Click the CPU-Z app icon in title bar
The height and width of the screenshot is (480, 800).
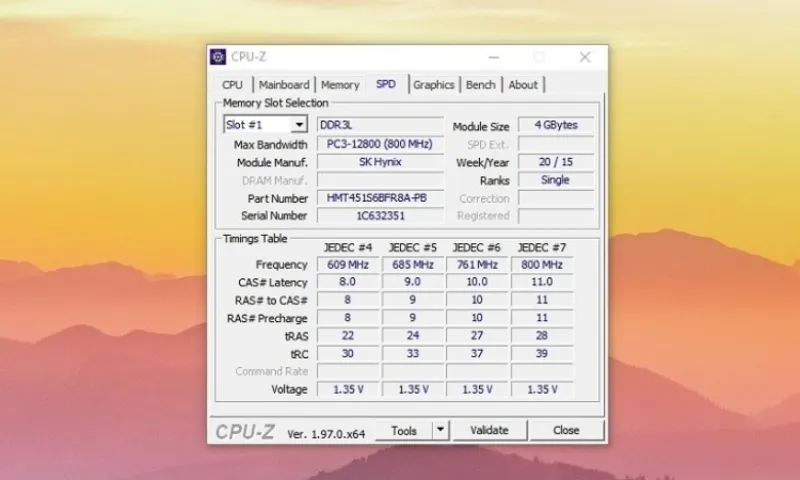coord(218,57)
